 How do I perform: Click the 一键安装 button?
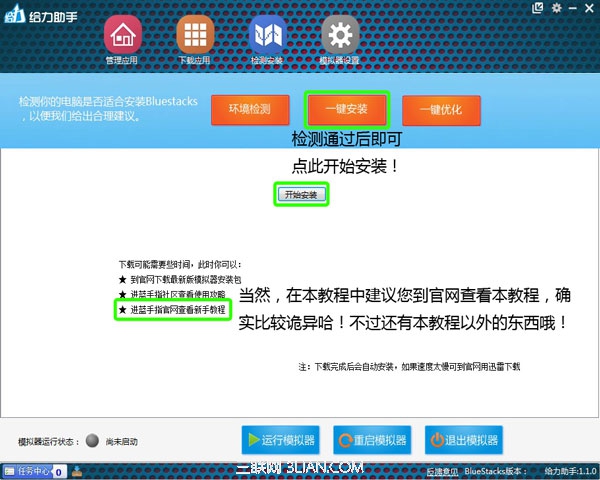[347, 109]
